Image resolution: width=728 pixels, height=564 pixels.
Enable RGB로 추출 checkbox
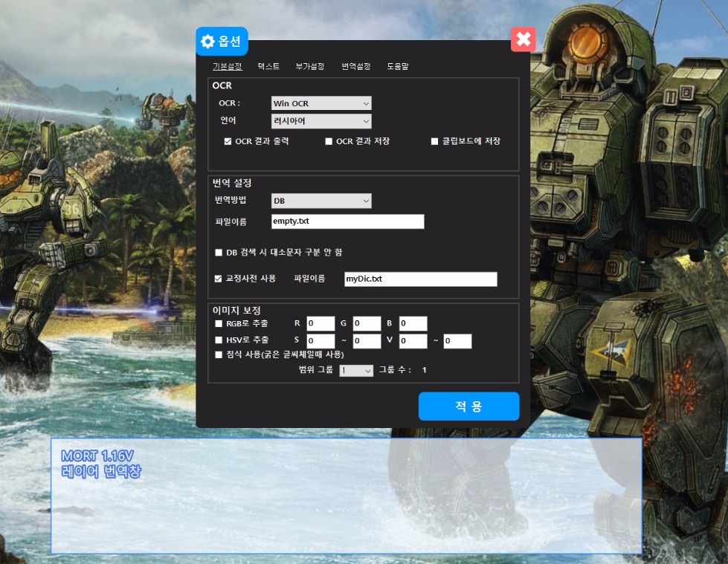[x=219, y=324]
